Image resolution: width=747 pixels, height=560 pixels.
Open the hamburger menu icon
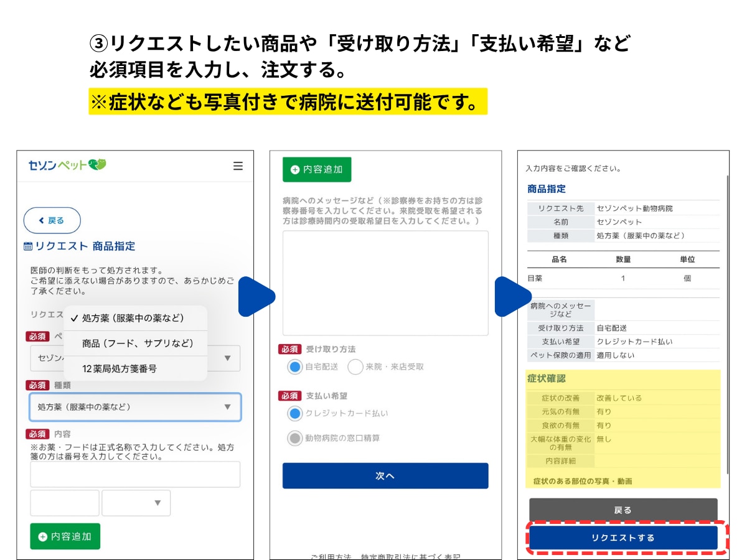(238, 166)
